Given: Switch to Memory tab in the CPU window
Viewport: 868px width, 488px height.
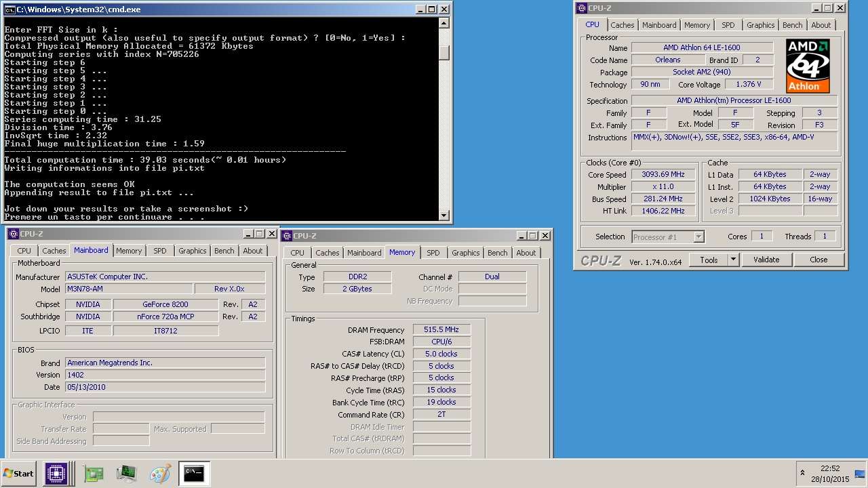Looking at the screenshot, I should pos(696,25).
